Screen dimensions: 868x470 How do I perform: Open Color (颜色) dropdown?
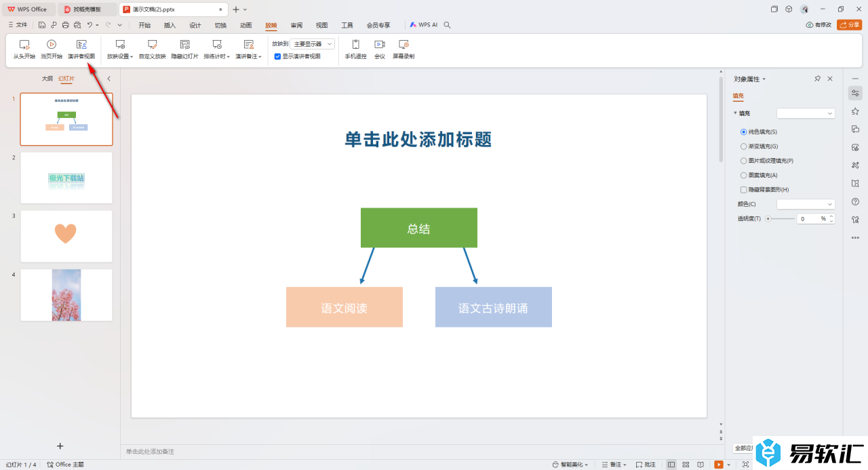(x=806, y=204)
